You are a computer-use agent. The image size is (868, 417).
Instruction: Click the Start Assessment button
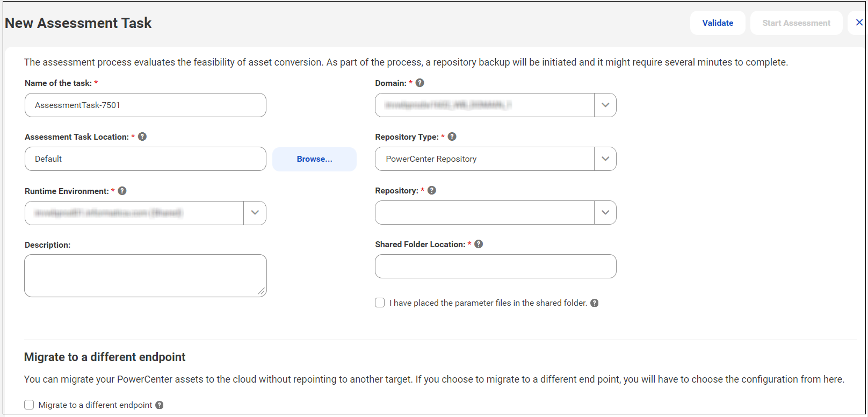796,23
